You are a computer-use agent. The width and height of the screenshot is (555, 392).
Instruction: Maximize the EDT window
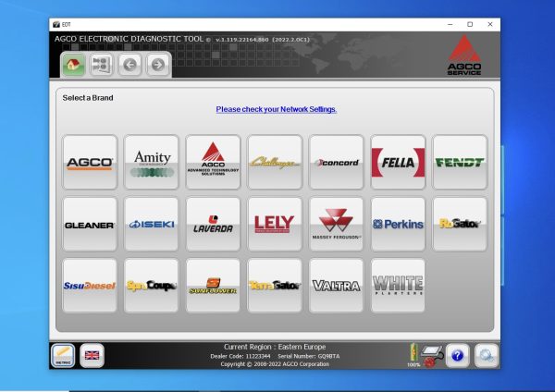(470, 24)
